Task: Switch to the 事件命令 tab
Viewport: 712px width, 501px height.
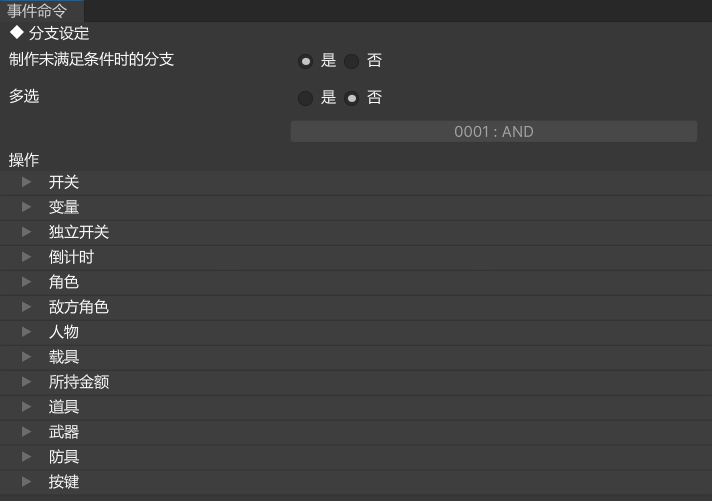Action: click(x=37, y=11)
